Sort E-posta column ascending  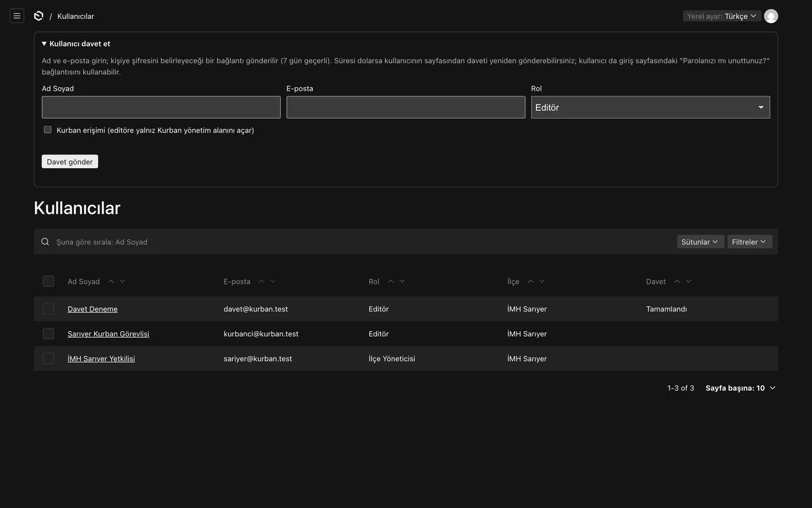pyautogui.click(x=262, y=281)
